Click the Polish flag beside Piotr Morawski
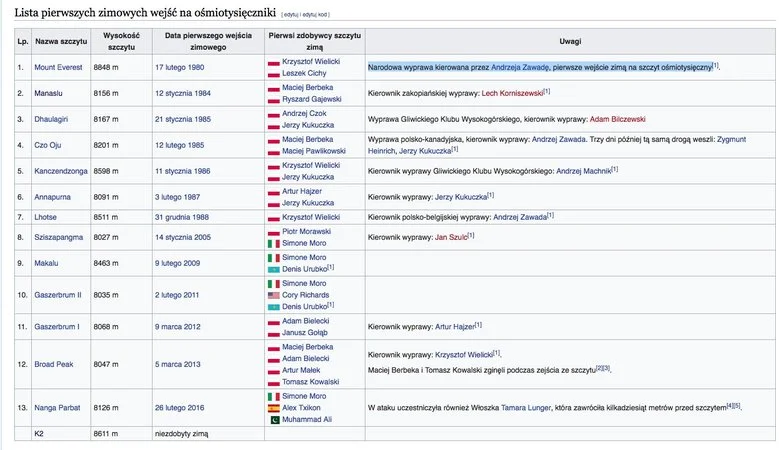The width and height of the screenshot is (779, 450). click(x=274, y=232)
